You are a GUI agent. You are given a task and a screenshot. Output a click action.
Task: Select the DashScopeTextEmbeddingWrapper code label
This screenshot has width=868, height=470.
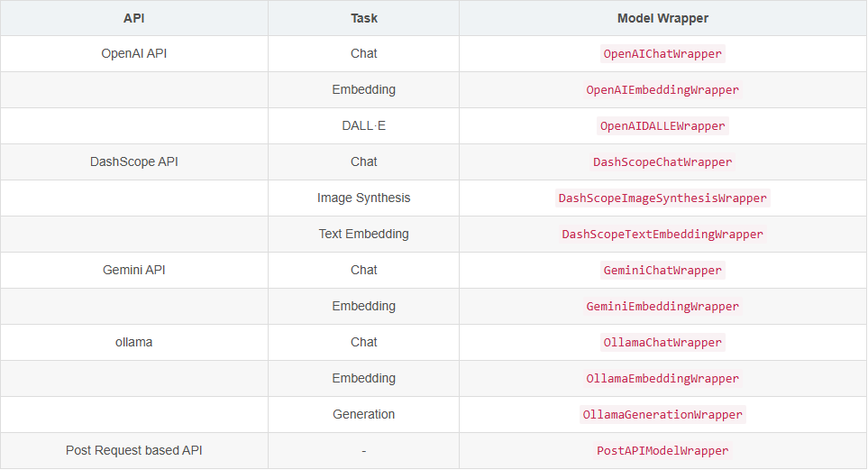click(662, 235)
